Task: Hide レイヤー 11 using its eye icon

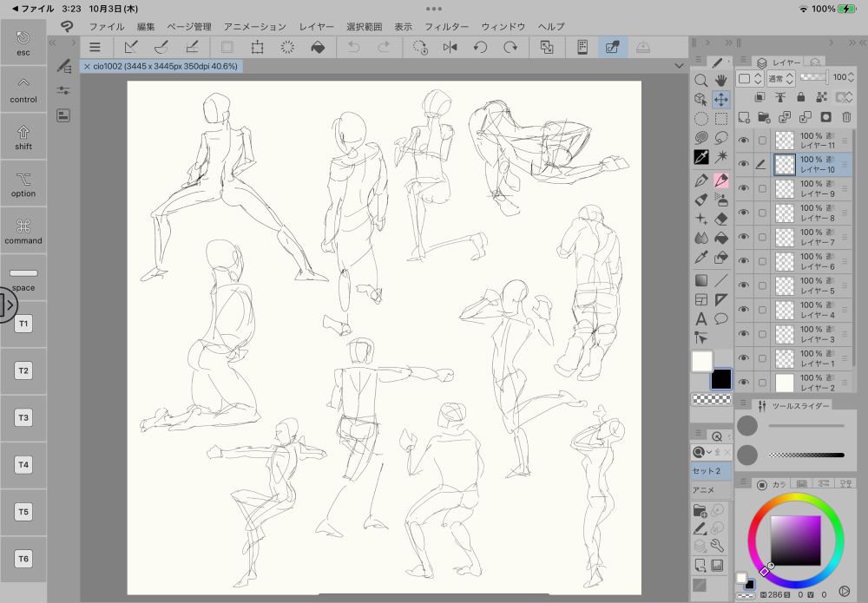Action: pos(743,141)
